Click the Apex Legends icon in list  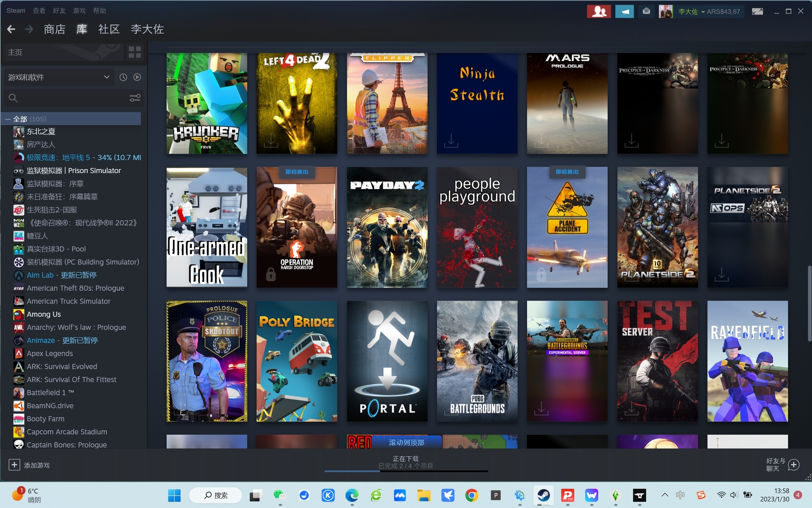(x=19, y=353)
